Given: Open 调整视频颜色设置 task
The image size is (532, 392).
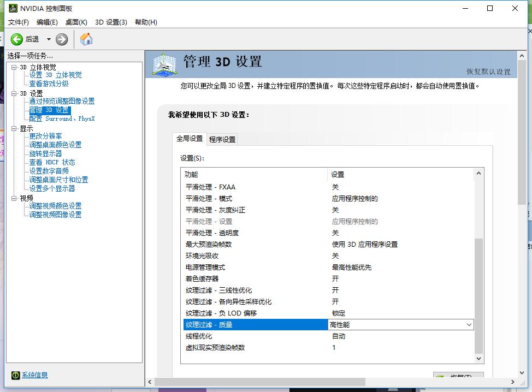Looking at the screenshot, I should tap(55, 206).
